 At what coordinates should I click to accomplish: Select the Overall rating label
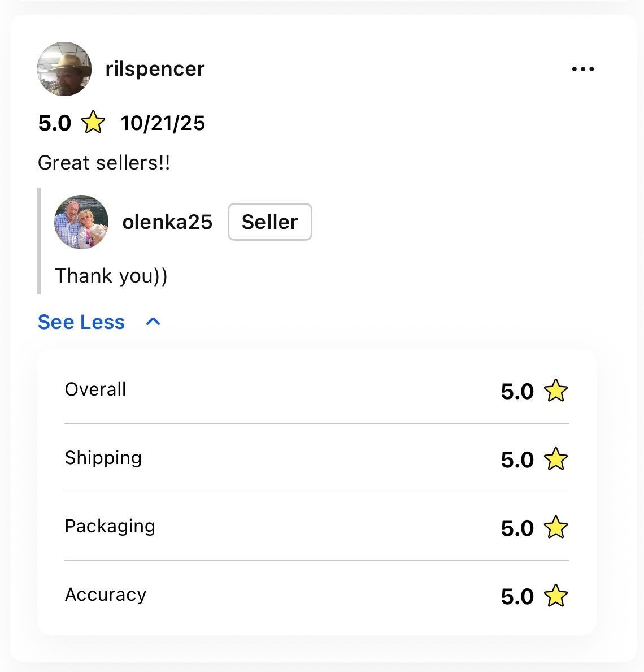tap(95, 389)
